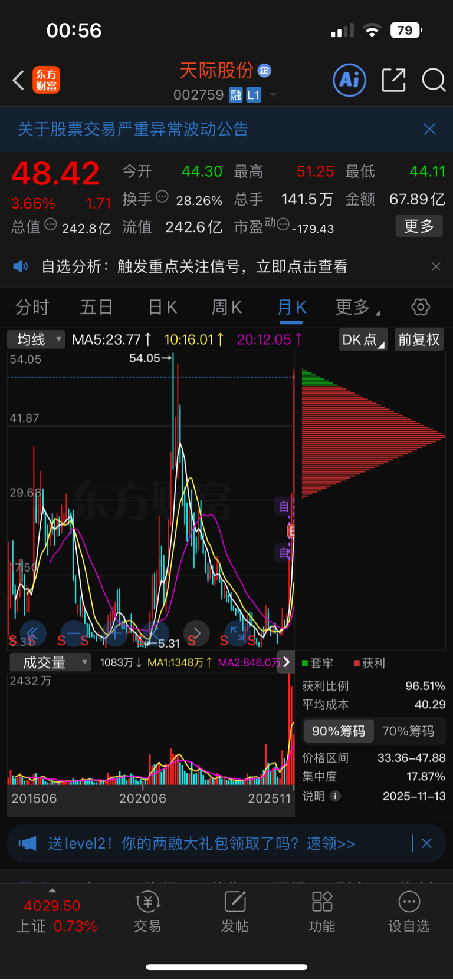
Task: Tap the megaphone icon in promo banner
Action: 28,843
